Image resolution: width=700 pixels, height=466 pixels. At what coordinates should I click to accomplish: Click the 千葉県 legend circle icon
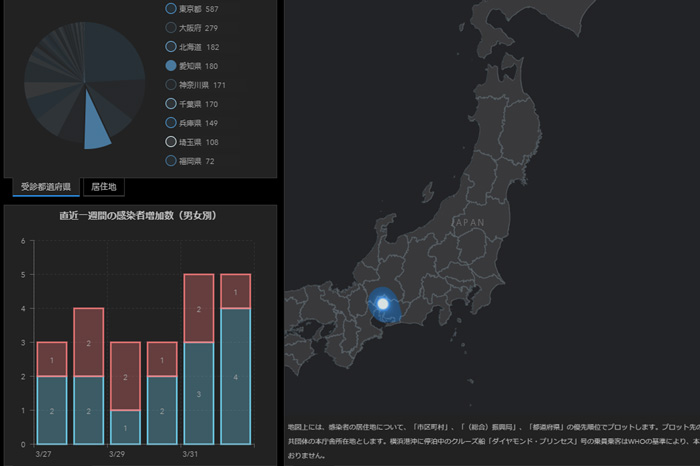tap(170, 103)
